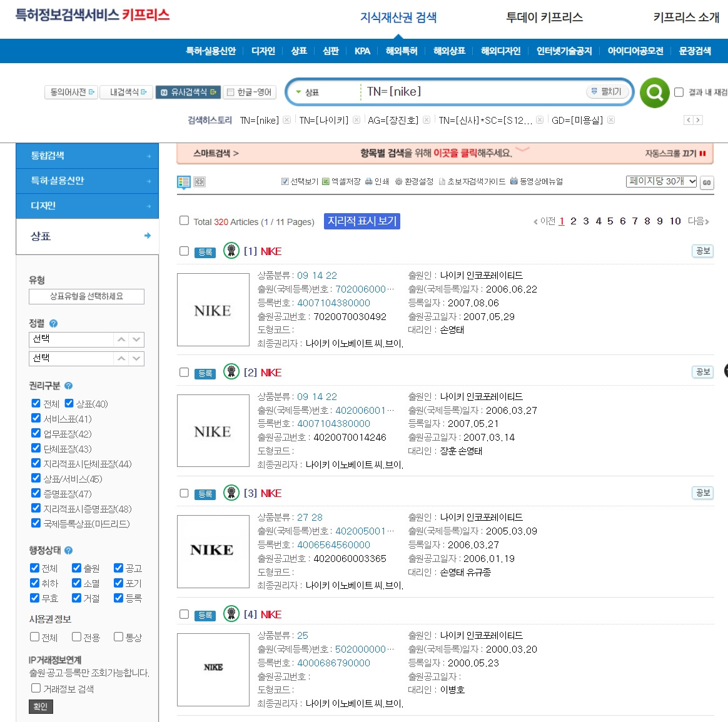
Task: Click inside the TN=[nike] search input
Action: [473, 92]
